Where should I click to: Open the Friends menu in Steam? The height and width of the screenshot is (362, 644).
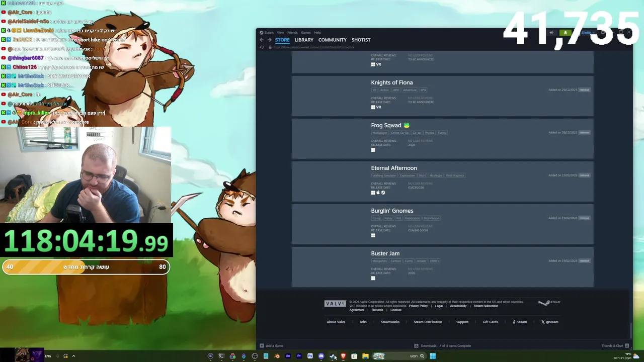pyautogui.click(x=292, y=33)
